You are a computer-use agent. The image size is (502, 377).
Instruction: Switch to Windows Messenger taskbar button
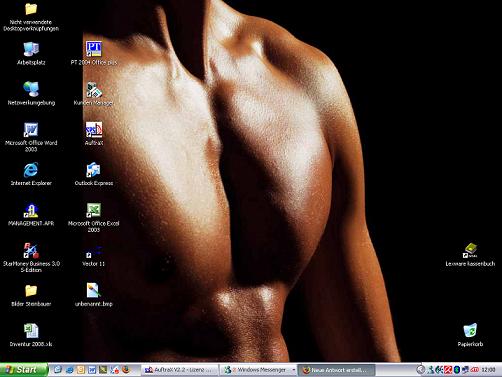pos(259,370)
